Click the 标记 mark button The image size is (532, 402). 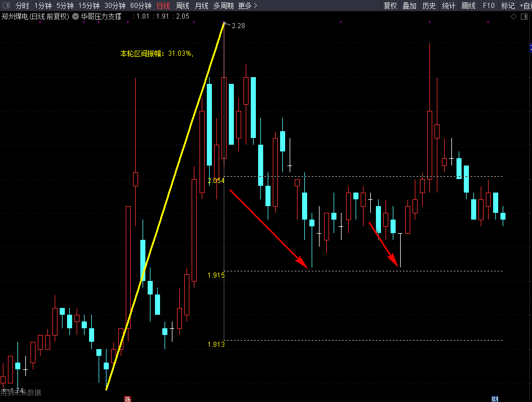pos(508,6)
